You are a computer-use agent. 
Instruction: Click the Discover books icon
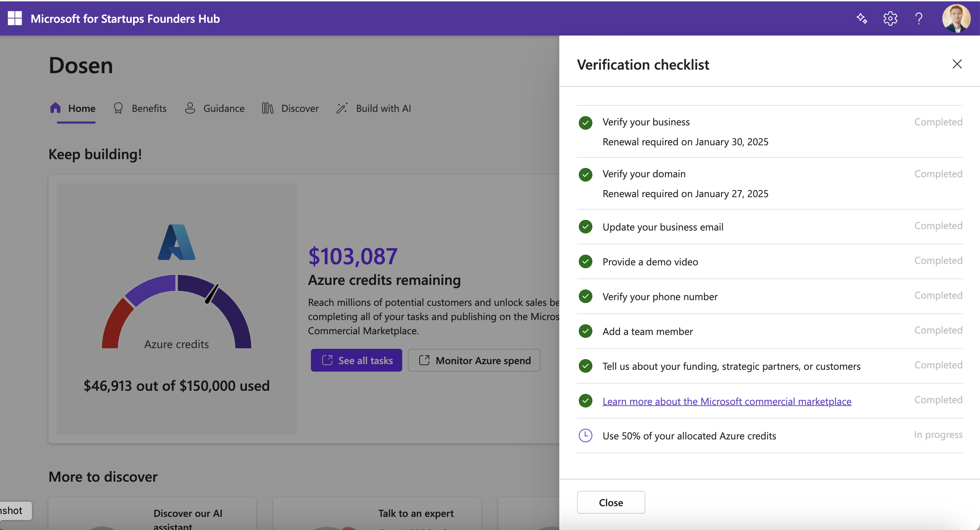[x=268, y=108]
